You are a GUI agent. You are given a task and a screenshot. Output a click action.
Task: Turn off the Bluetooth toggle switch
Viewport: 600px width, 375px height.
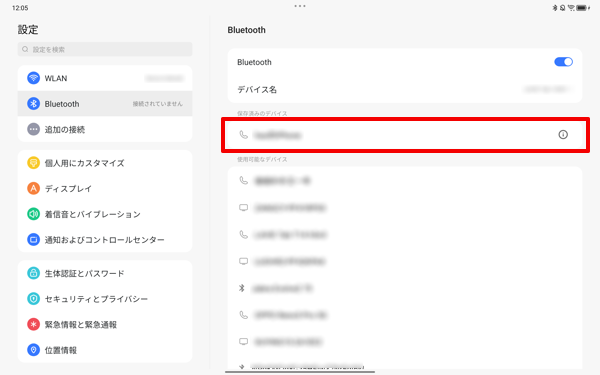pos(563,62)
